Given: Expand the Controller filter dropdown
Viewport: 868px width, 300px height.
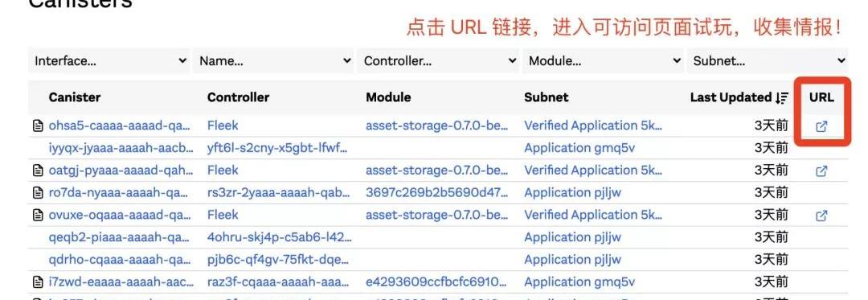Looking at the screenshot, I should pos(439,61).
